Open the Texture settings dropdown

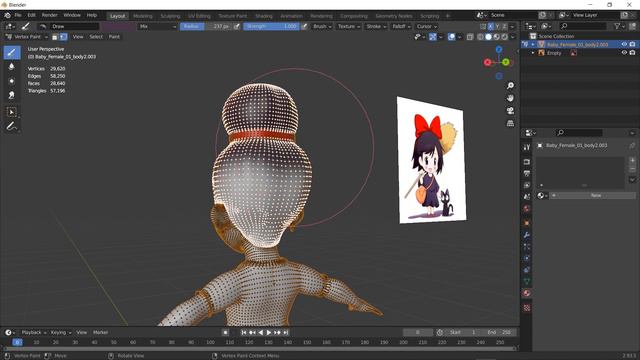coord(349,26)
